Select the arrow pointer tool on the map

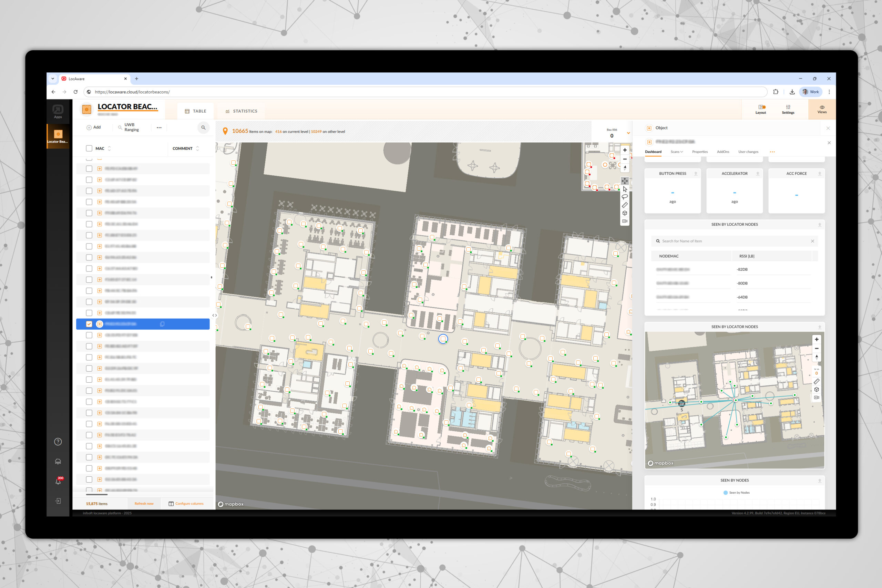coord(625,189)
